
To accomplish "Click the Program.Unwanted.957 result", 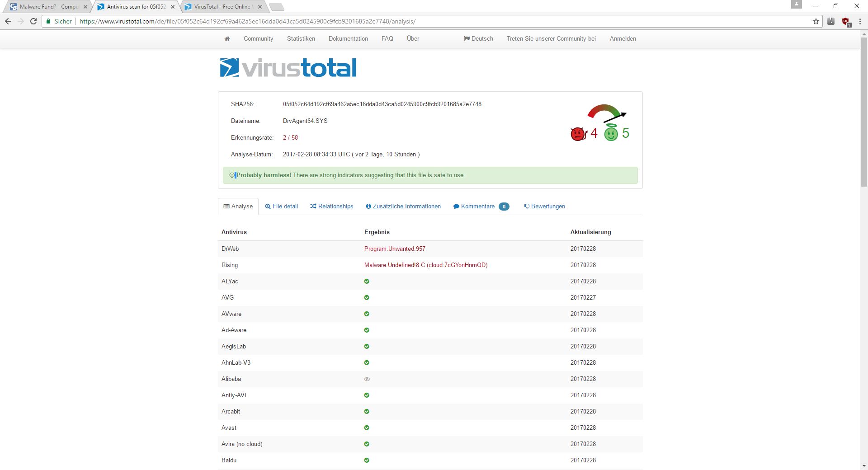I will [395, 249].
